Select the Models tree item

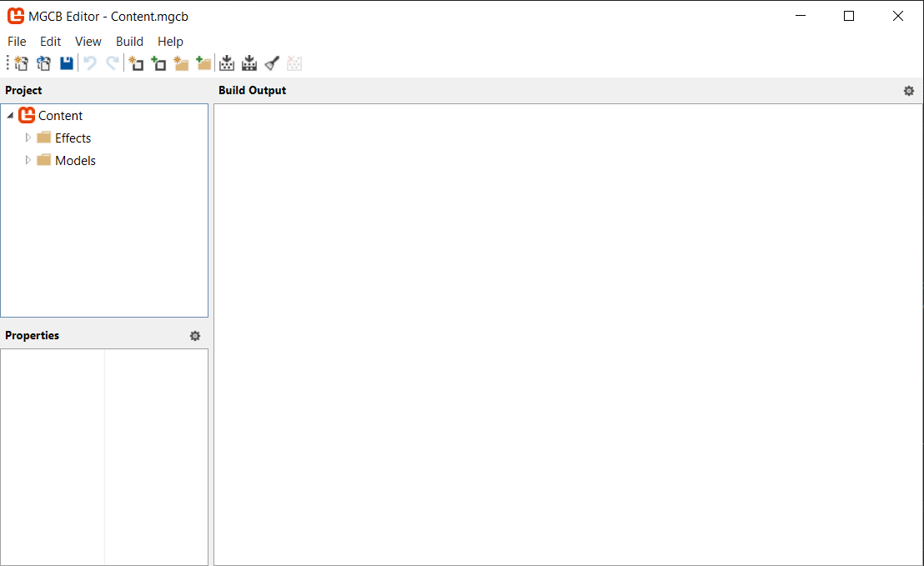click(x=75, y=160)
